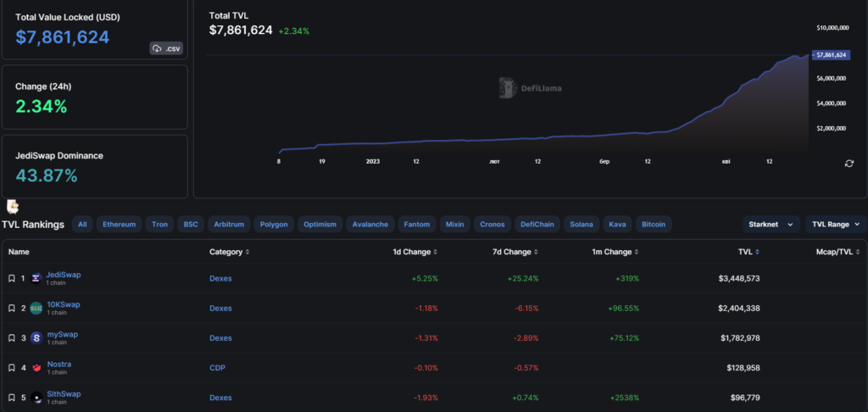Click the SithSwap logo icon
868x412 pixels.
pyautogui.click(x=36, y=398)
